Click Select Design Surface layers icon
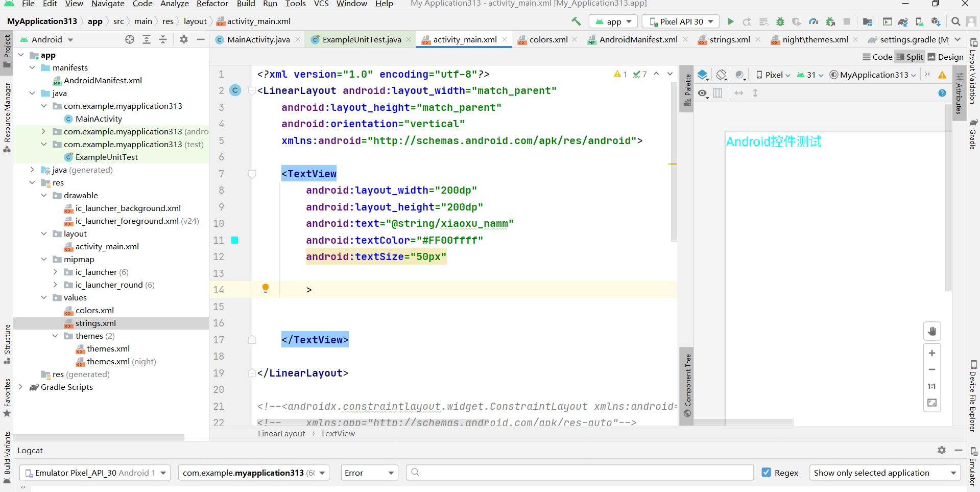The width and height of the screenshot is (980, 492). (x=704, y=75)
